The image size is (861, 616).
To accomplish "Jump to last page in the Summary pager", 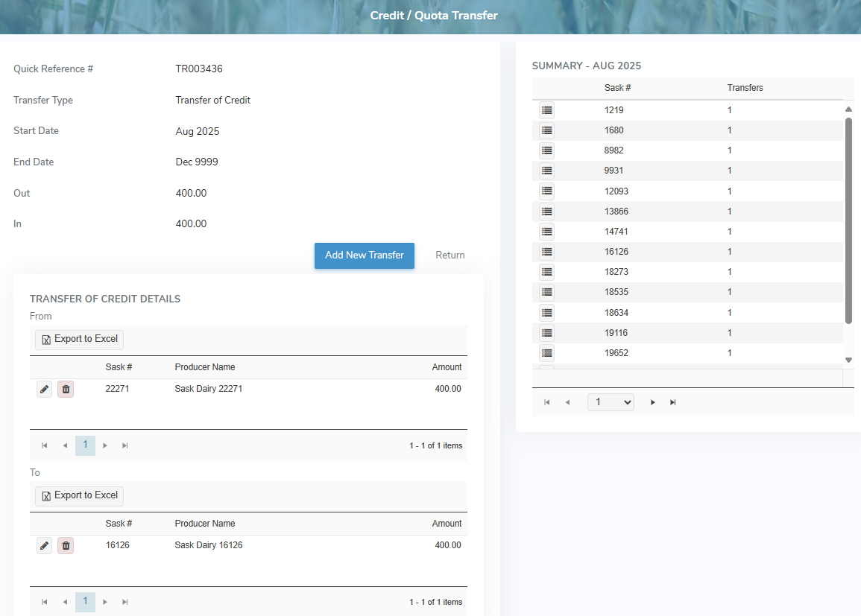I will pyautogui.click(x=673, y=401).
